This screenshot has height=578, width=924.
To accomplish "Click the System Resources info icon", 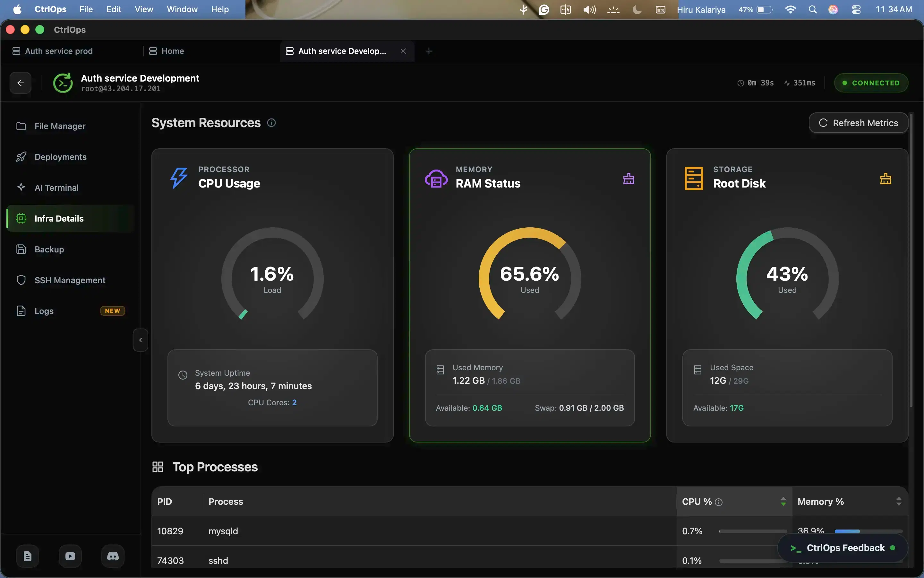I will coord(271,123).
